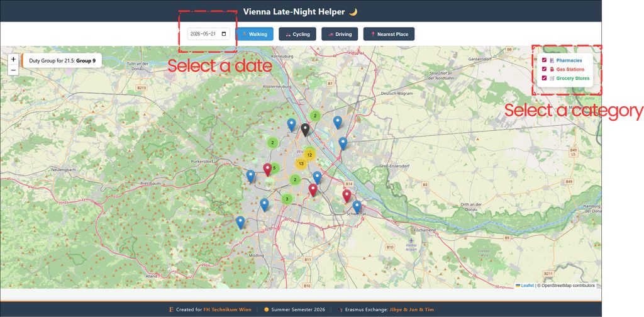
Task: Click the 'Jihye & Jun & Tim' footer text
Action: pos(411,309)
